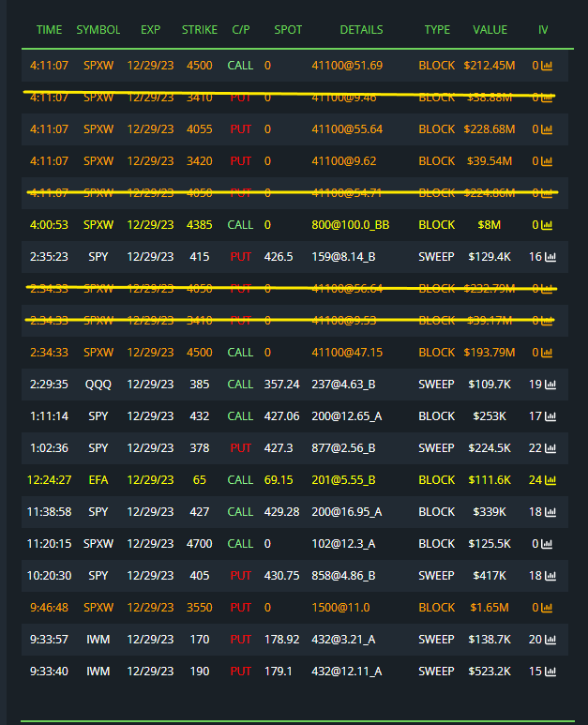Select the 877@2.56_B details cell
This screenshot has width=588, height=725.
[x=343, y=448]
